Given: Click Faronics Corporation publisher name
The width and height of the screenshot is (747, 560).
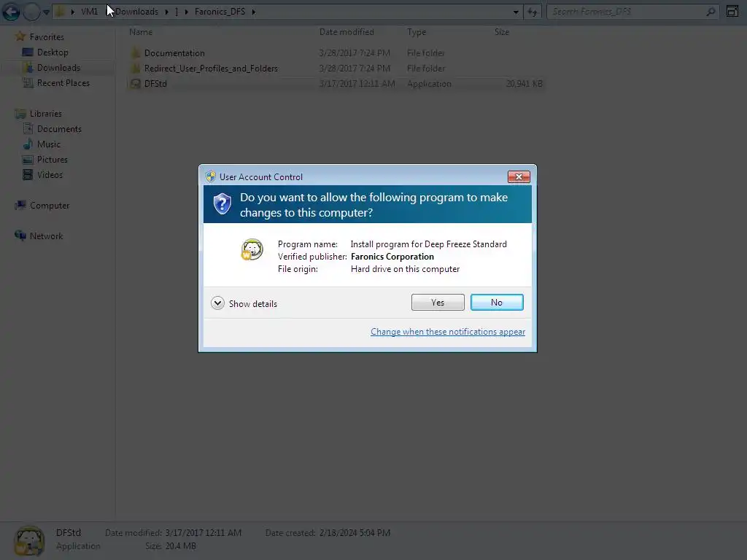Looking at the screenshot, I should pos(392,257).
